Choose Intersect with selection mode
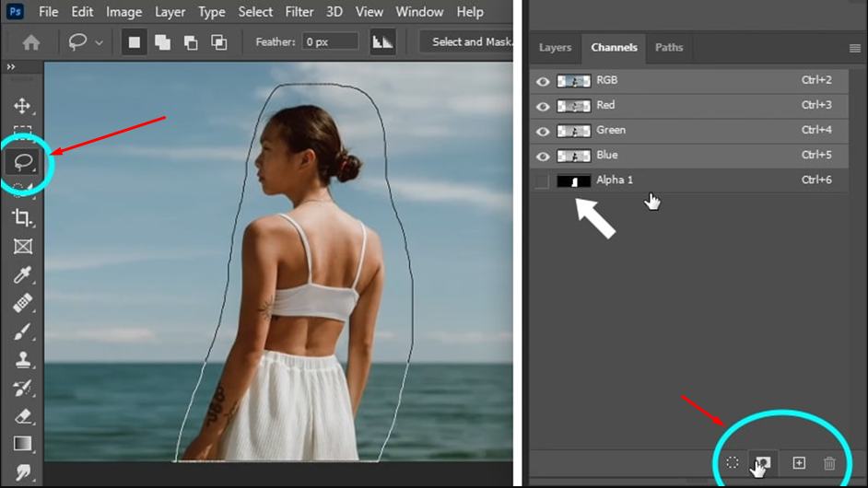The height and width of the screenshot is (488, 868). click(x=219, y=42)
